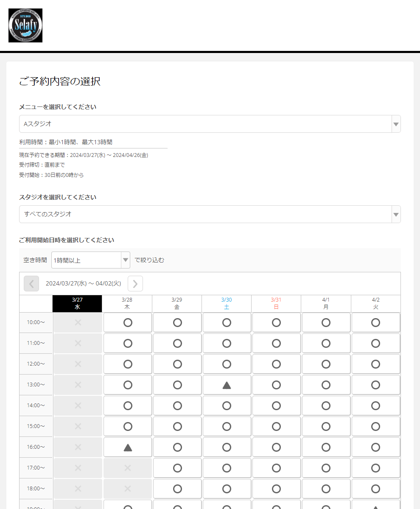Viewport: 420px width, 509px height.
Task: Click the unavailable 3/28 17:00 slot
Action: (128, 468)
